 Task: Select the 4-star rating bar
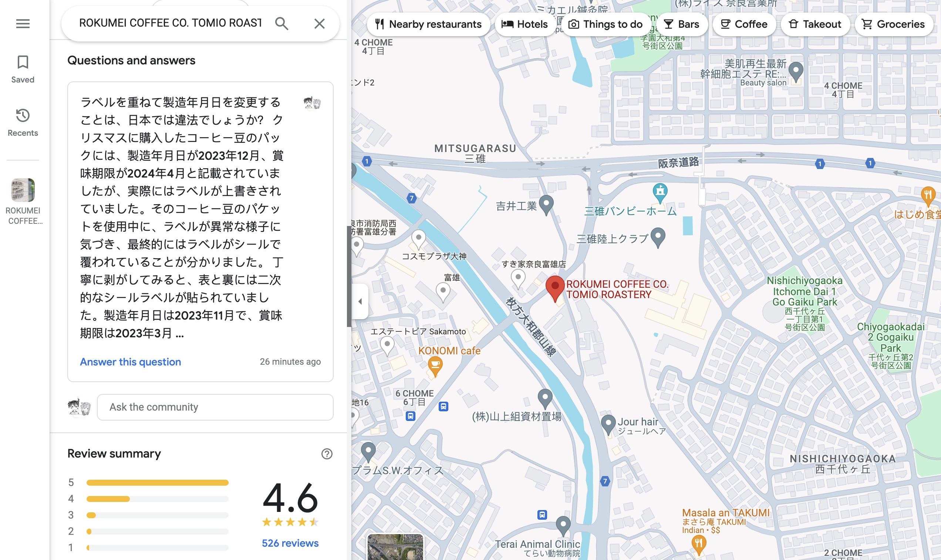(x=157, y=499)
